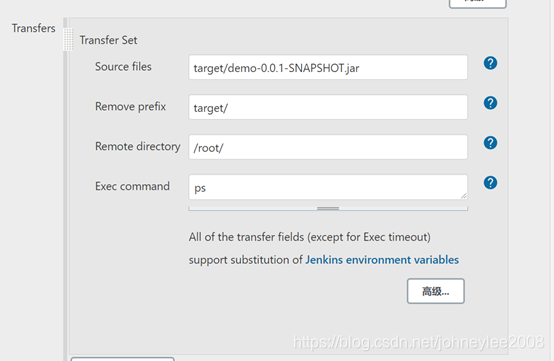Focus the Remote directory input field
This screenshot has width=554, height=361.
click(x=328, y=147)
